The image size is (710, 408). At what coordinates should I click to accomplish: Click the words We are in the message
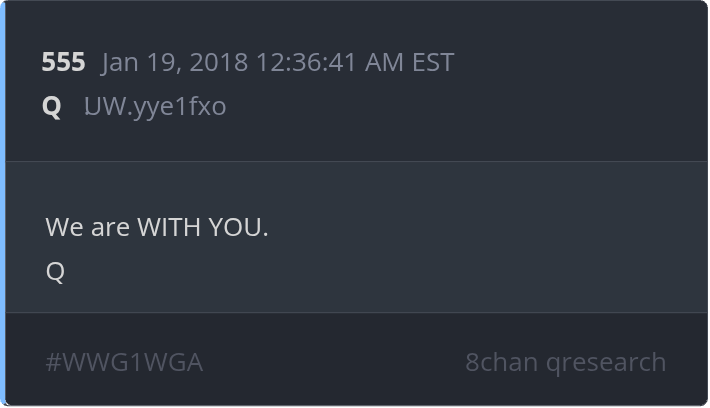[87, 227]
